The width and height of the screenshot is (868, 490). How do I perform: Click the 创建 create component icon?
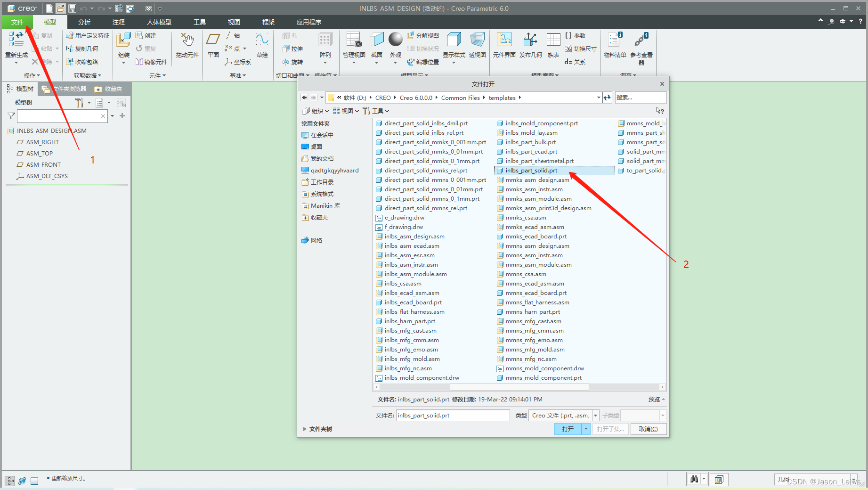[139, 35]
